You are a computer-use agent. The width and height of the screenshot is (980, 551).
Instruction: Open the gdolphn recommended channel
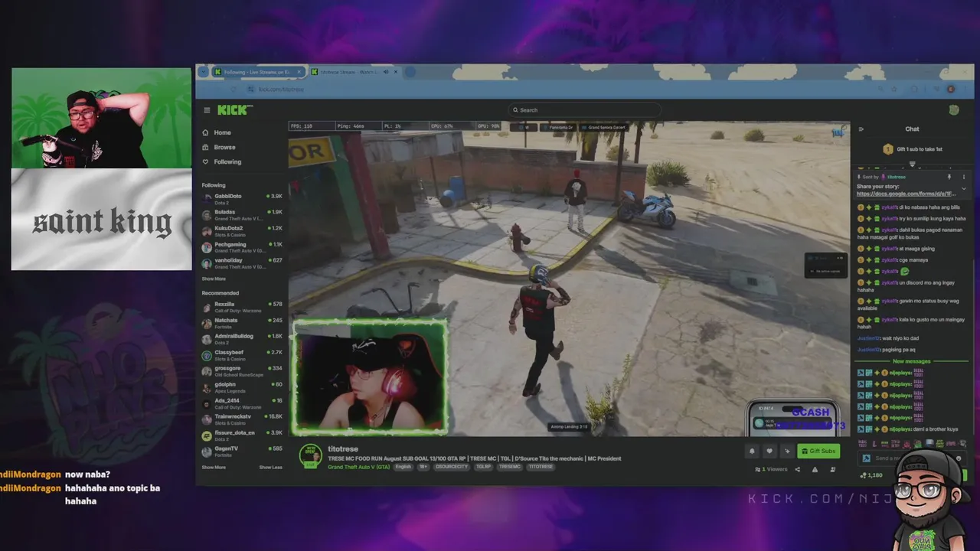(x=242, y=386)
